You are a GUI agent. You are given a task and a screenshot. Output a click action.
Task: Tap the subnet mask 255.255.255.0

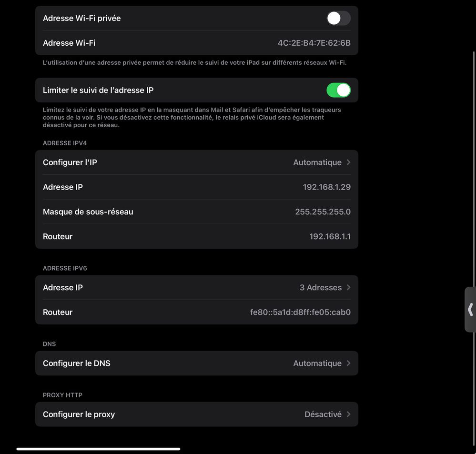pos(323,212)
